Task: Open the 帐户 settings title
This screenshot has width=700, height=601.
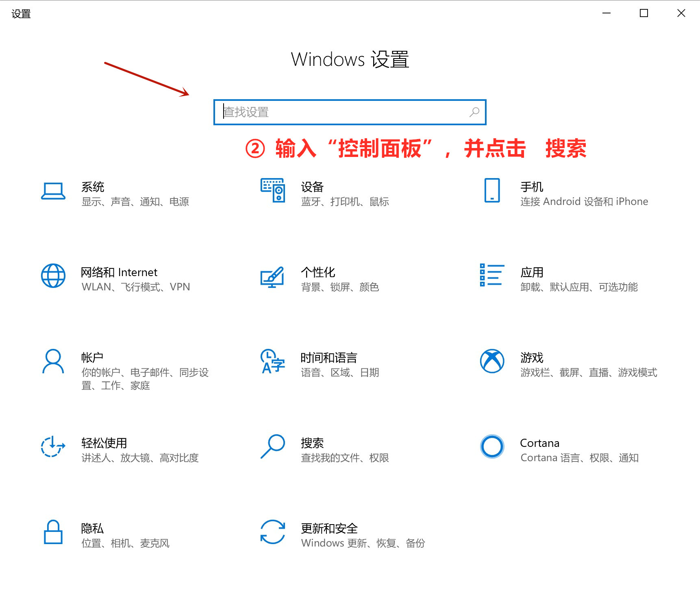Action: point(92,357)
